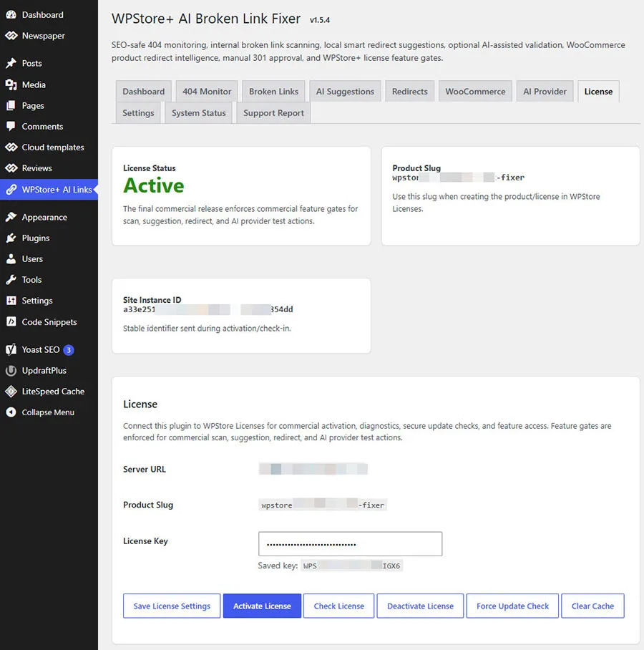Open the plugin Settings tab

(x=138, y=113)
